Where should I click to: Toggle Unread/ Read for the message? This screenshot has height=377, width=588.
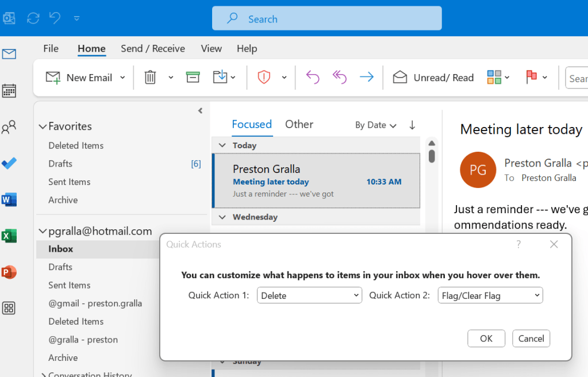[x=433, y=78]
